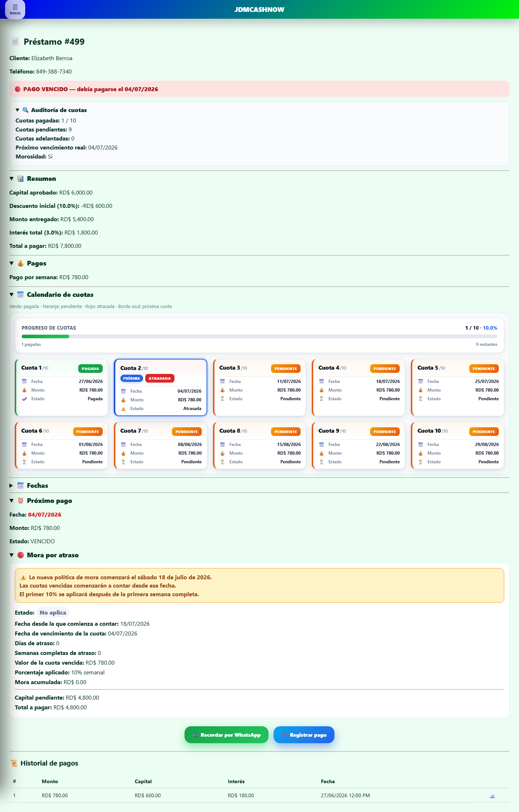Select the Cuota 1 paid installment card
Viewport: 519px width, 812px height.
pyautogui.click(x=62, y=387)
